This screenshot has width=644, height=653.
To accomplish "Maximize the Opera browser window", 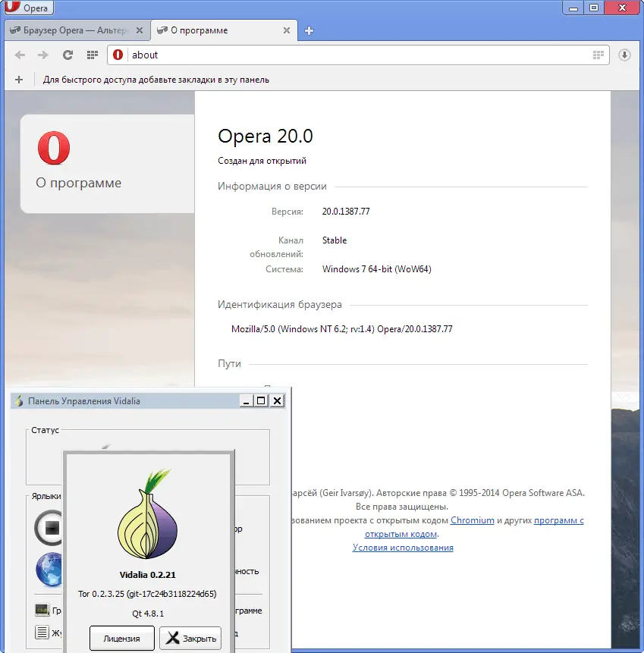I will 594,8.
